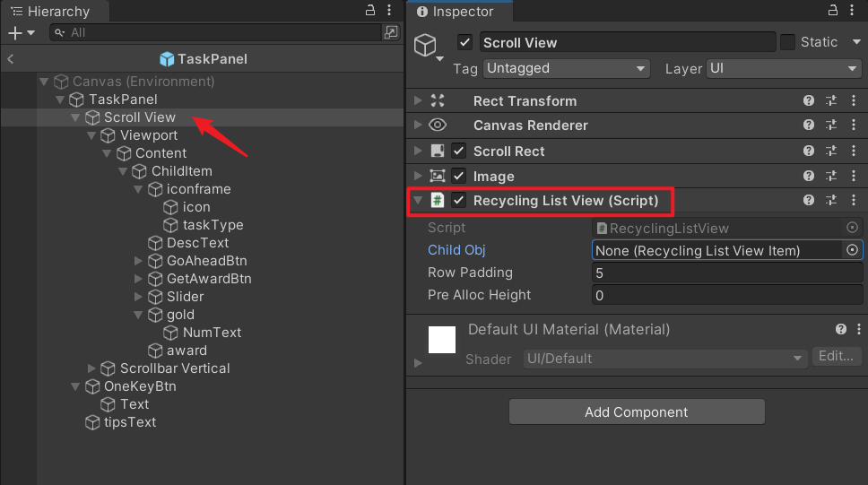Open Default UI Material context menu

click(859, 329)
